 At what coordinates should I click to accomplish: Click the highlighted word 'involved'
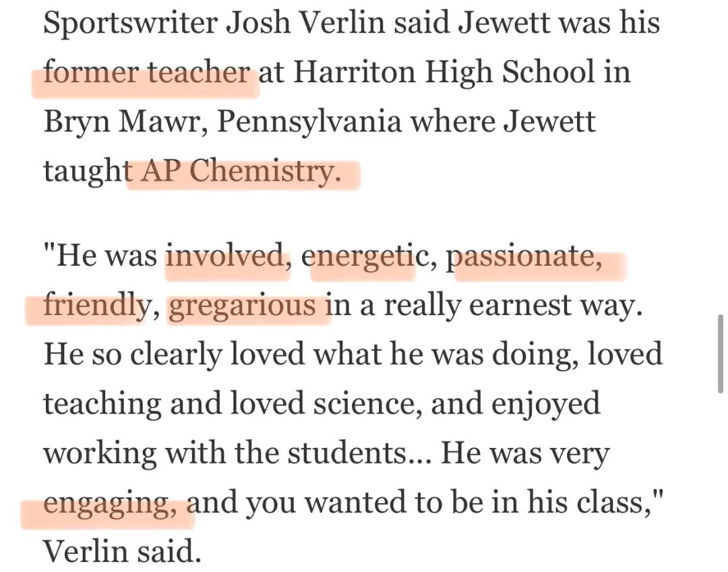pyautogui.click(x=226, y=256)
